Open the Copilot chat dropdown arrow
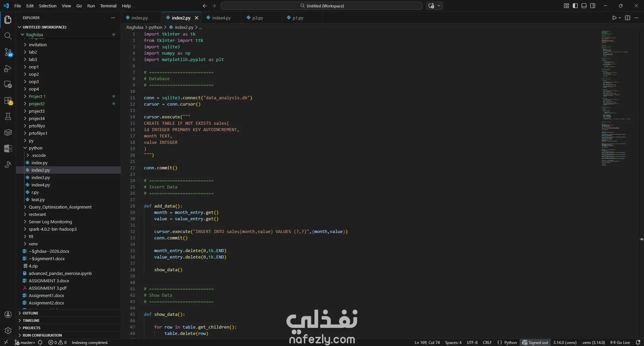This screenshot has height=346, width=644. [x=439, y=6]
